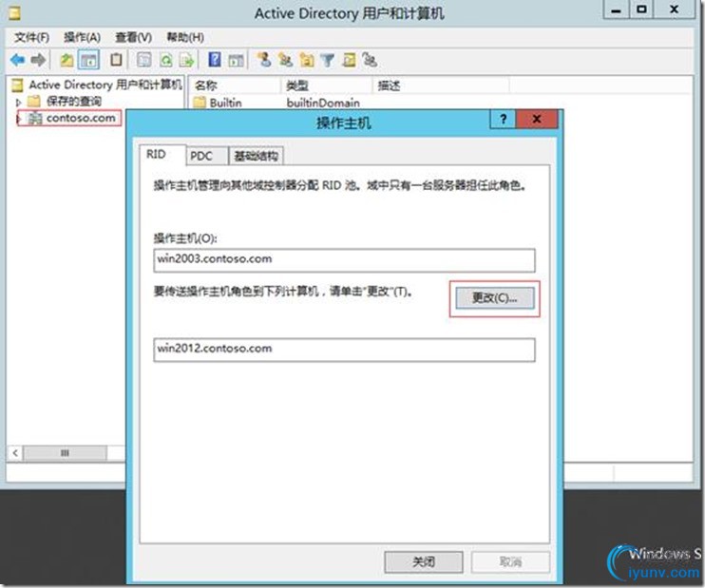The height and width of the screenshot is (588, 705).
Task: Go up one level with folder-arrow icon
Action: tap(67, 60)
